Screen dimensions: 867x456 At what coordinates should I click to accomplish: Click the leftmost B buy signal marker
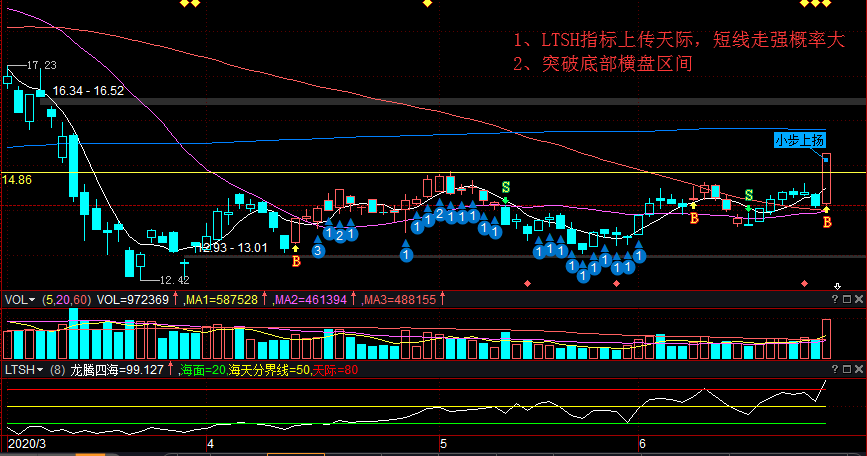point(296,262)
